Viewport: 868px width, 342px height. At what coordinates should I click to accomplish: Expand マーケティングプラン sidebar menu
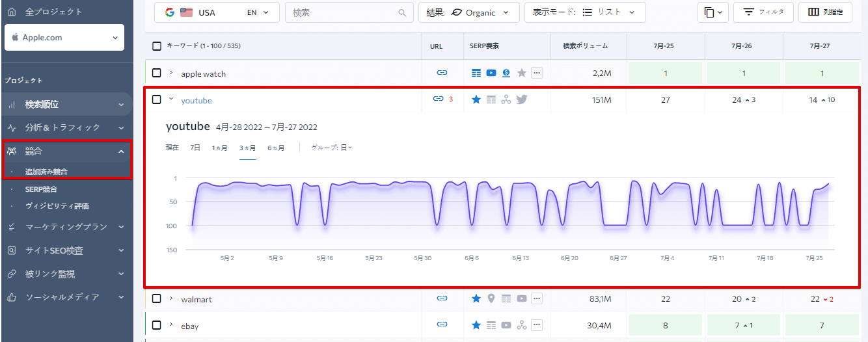66,227
